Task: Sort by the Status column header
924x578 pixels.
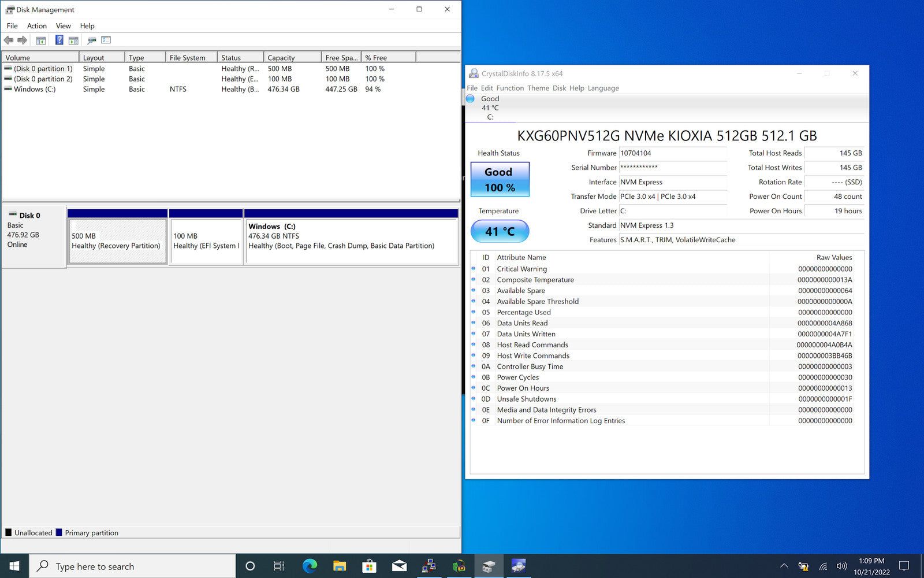Action: point(241,57)
